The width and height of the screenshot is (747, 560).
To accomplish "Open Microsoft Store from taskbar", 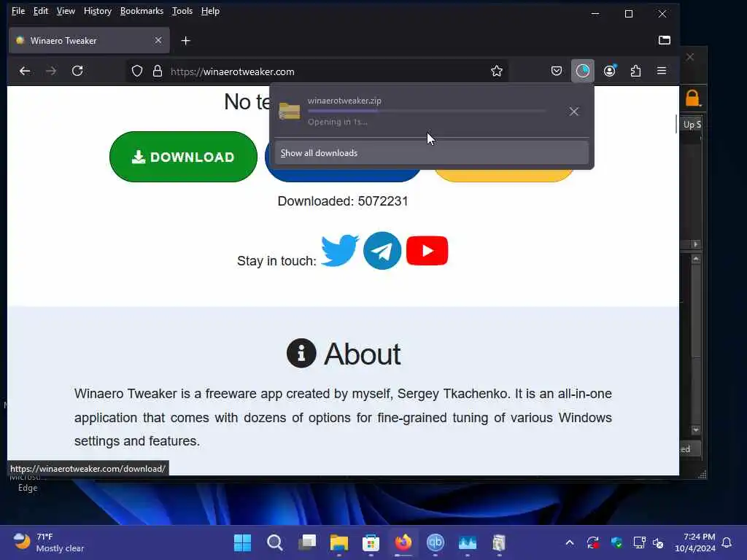I will tap(371, 542).
